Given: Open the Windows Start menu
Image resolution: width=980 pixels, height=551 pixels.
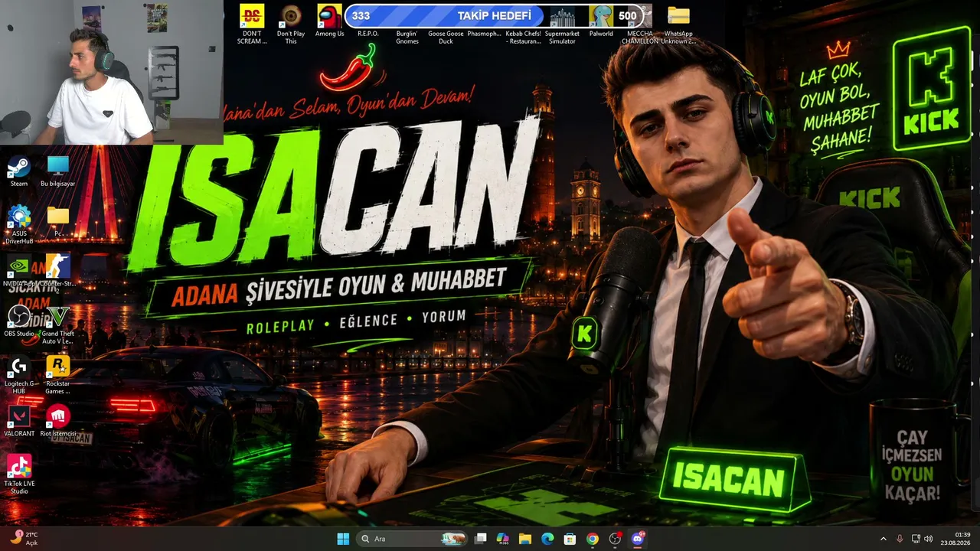Looking at the screenshot, I should [343, 539].
